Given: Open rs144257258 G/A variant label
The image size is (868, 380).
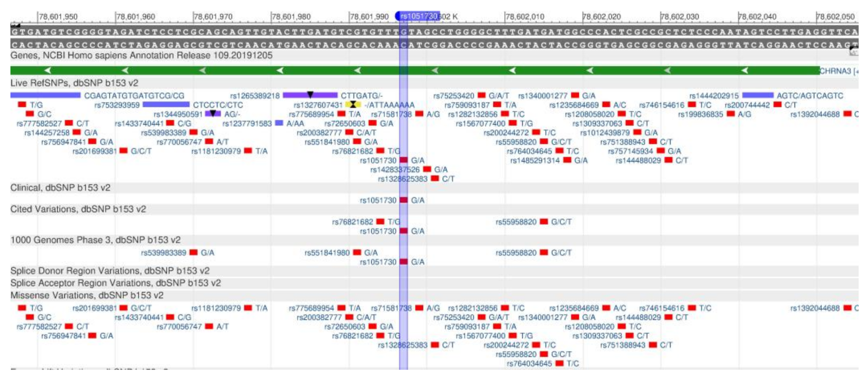Looking at the screenshot, I should click(47, 133).
